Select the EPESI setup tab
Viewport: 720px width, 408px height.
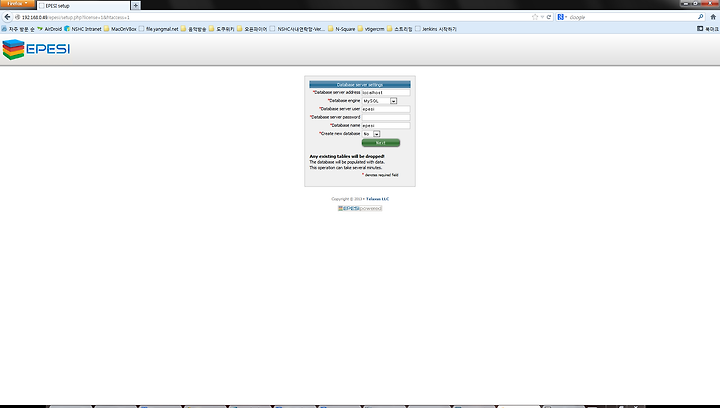[83, 6]
